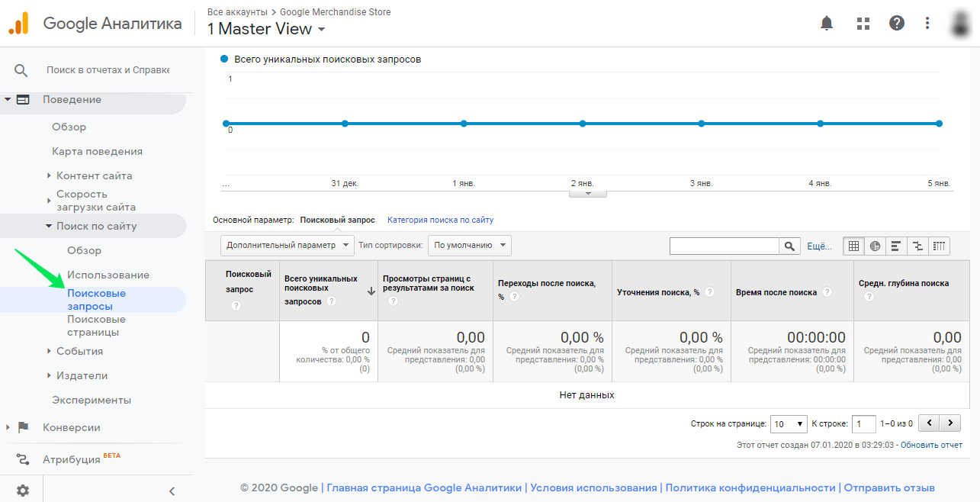Open Карта поведения report
Screen dimensions: 980x502
[97, 151]
